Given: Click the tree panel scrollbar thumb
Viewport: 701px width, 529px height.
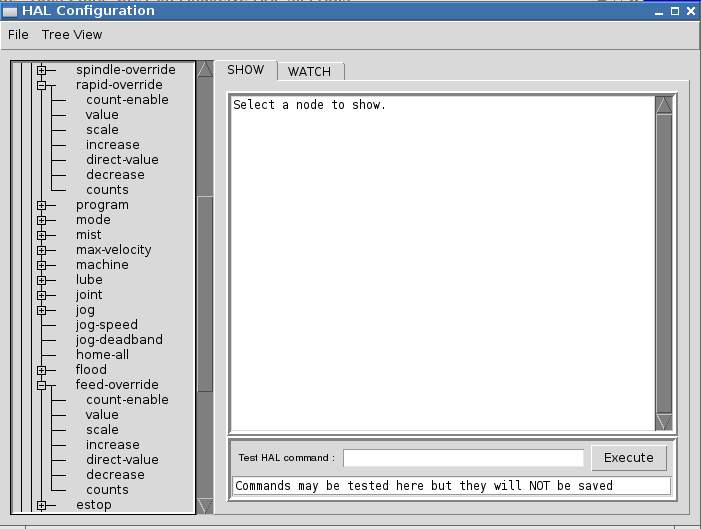Looking at the screenshot, I should coord(205,294).
